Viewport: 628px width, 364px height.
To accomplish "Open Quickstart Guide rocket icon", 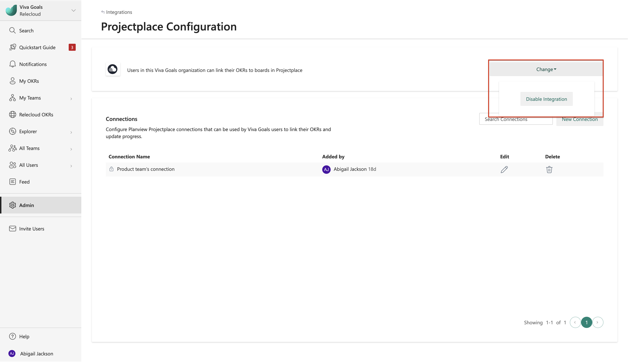I will 12,47.
